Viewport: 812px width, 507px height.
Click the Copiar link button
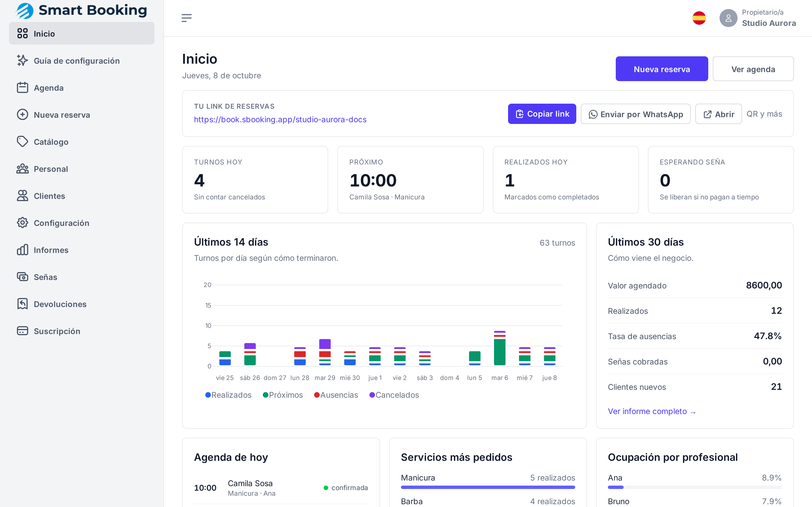click(542, 114)
